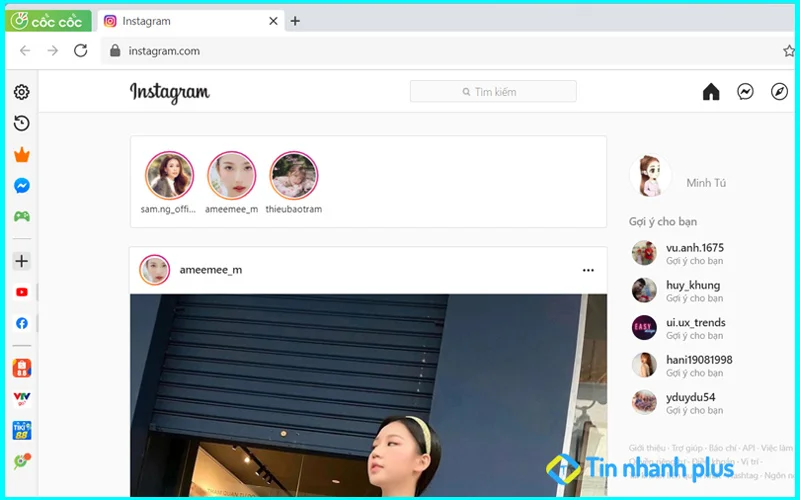Click the bottom green-red sidebar icon
This screenshot has height=500, width=800.
[x=21, y=461]
